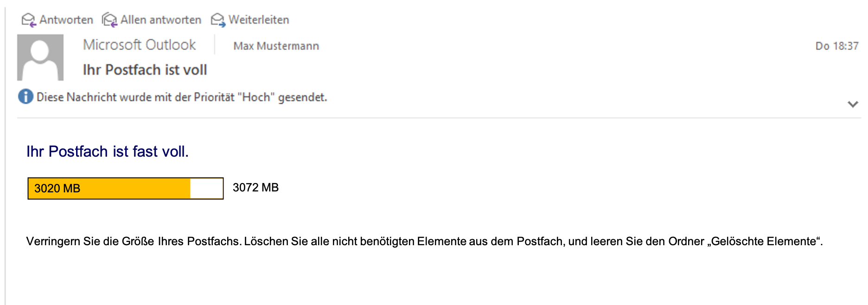
Task: Click the Weiterleiten forward-arrow icon
Action: click(217, 19)
